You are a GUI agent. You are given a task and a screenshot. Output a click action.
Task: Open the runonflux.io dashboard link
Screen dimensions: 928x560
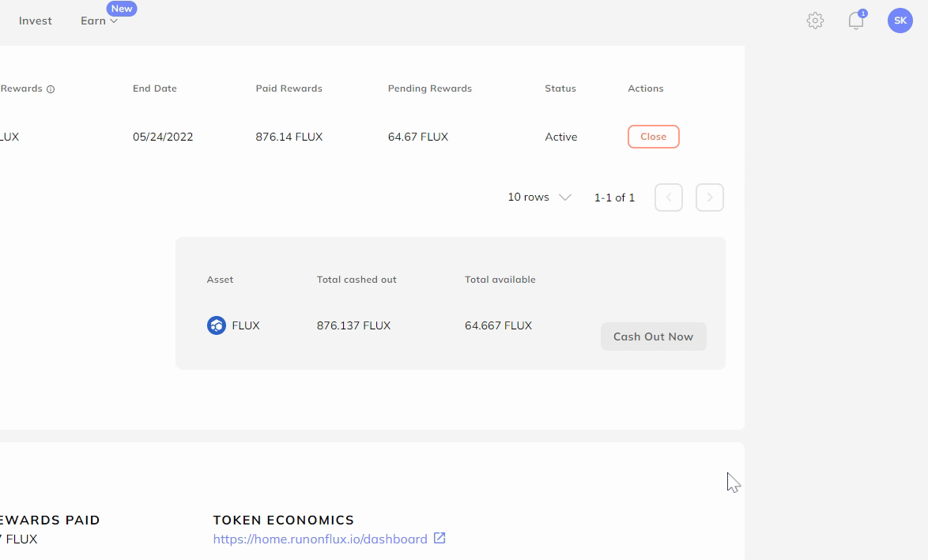coord(320,539)
